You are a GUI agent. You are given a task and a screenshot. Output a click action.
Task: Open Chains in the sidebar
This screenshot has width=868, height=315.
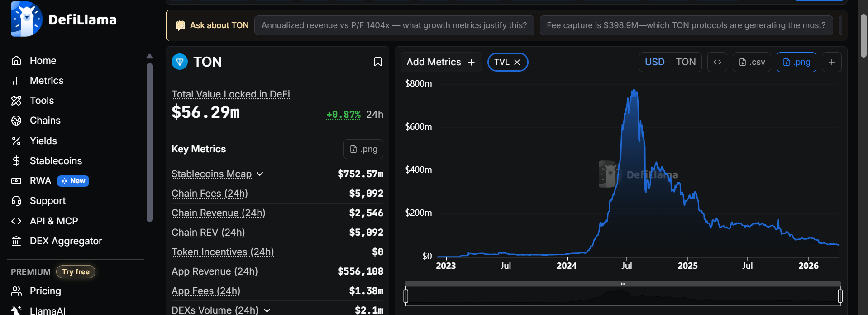pyautogui.click(x=45, y=121)
